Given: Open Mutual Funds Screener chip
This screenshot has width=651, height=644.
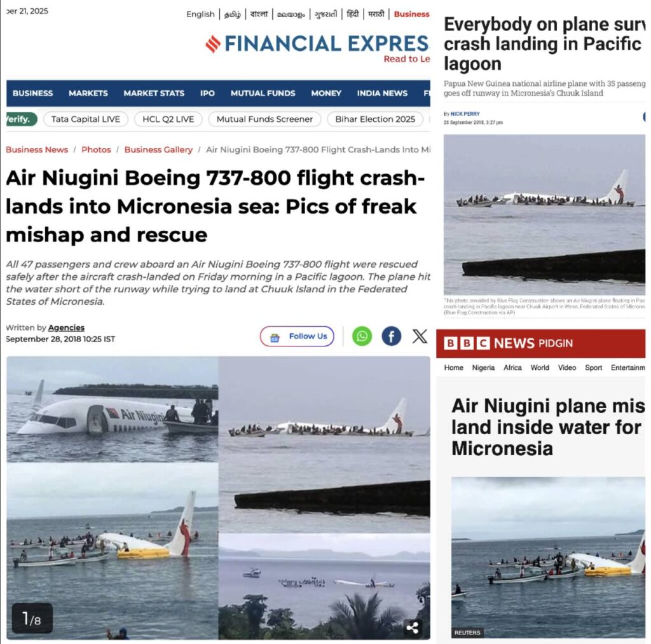Looking at the screenshot, I should point(264,119).
